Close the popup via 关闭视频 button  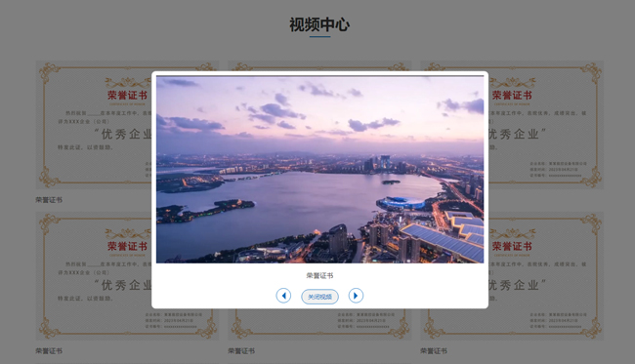coord(319,297)
